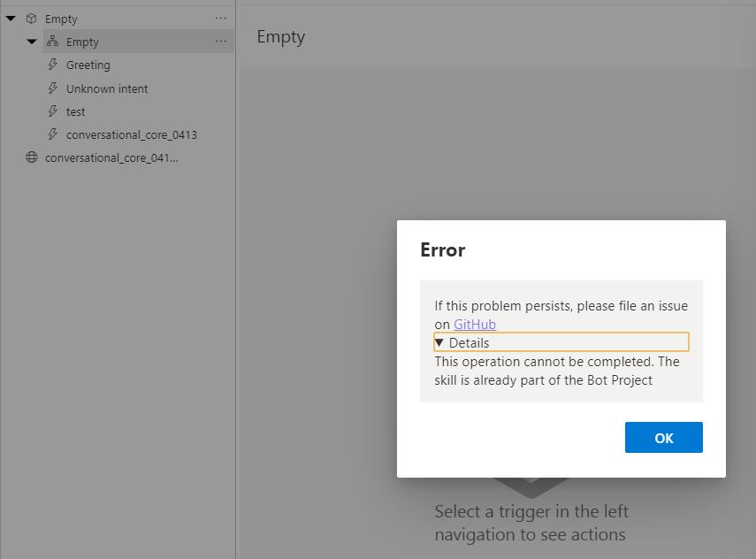
Task: Collapse the nested Empty dialog tree node
Action: 31,41
